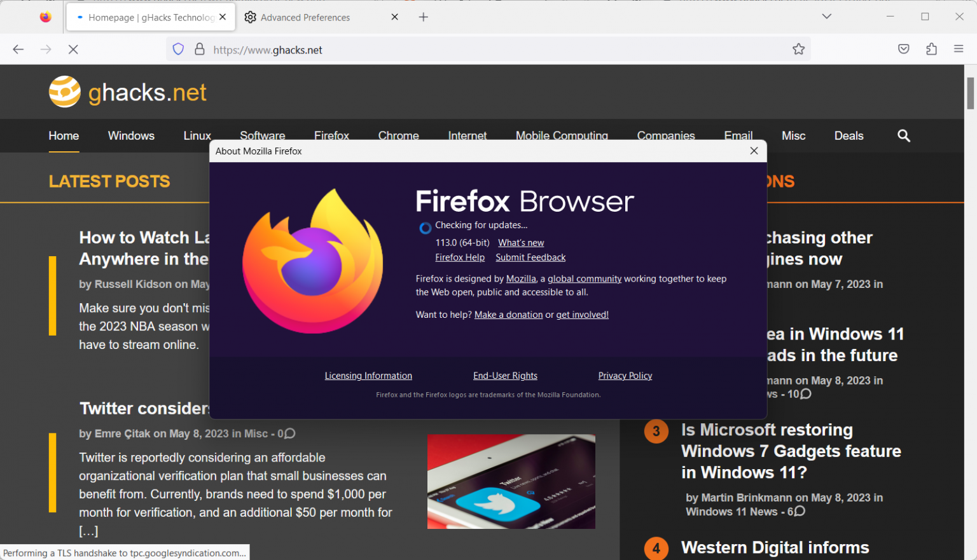Open the application menu hamburger icon
977x560 pixels.
[x=959, y=49]
